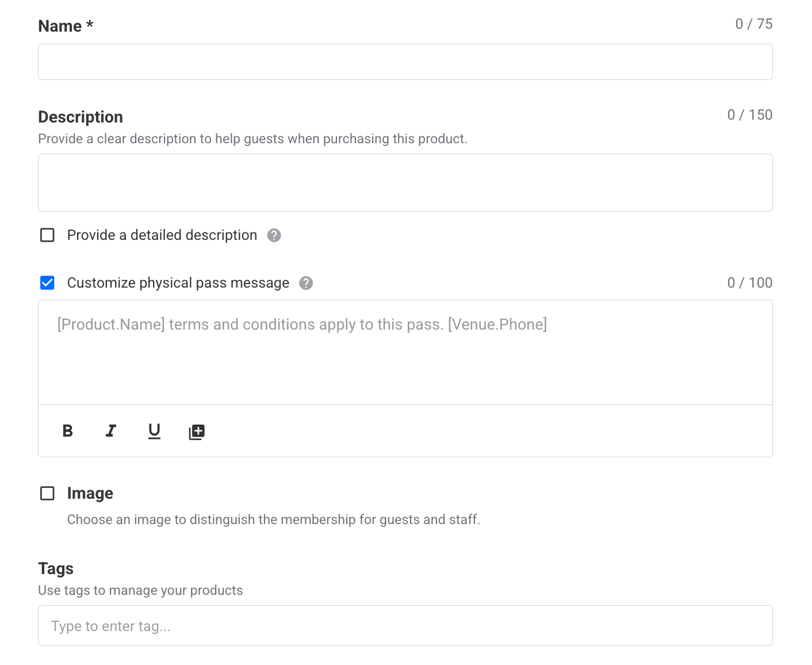The height and width of the screenshot is (665, 812).
Task: Click the 'Choose an image to distinguish' helper text
Action: [x=273, y=519]
